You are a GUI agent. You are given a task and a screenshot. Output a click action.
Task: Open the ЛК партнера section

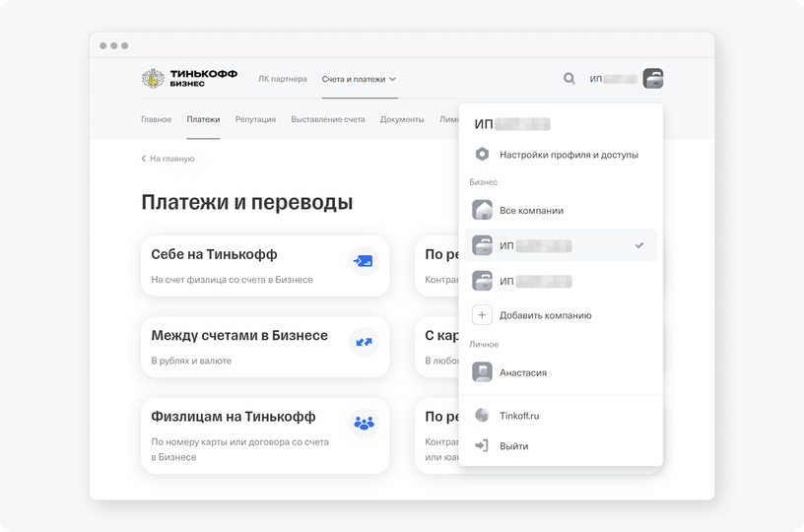283,79
